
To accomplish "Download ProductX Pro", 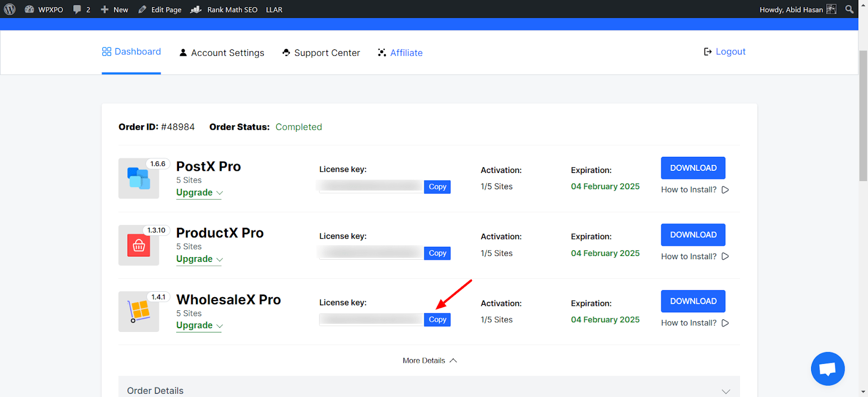I will (x=693, y=235).
